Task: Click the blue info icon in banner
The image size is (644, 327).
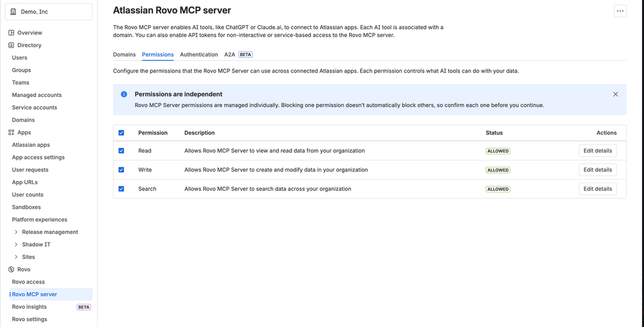Action: coord(124,94)
